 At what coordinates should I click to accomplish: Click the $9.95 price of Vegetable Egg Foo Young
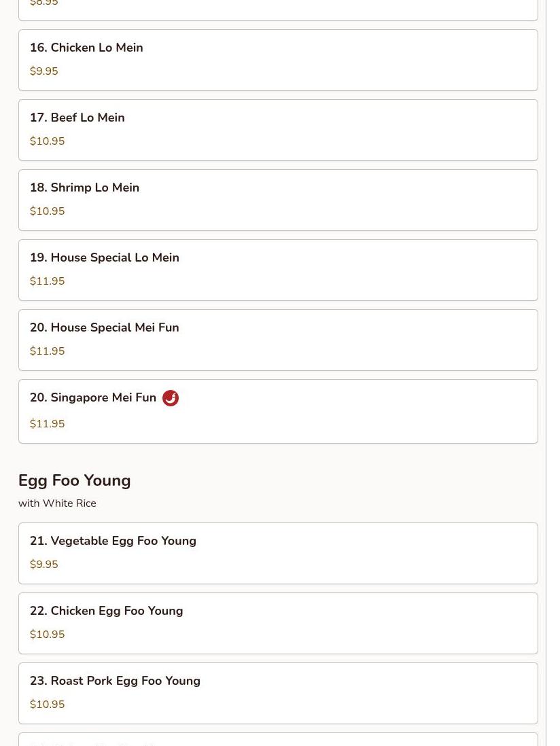43,565
